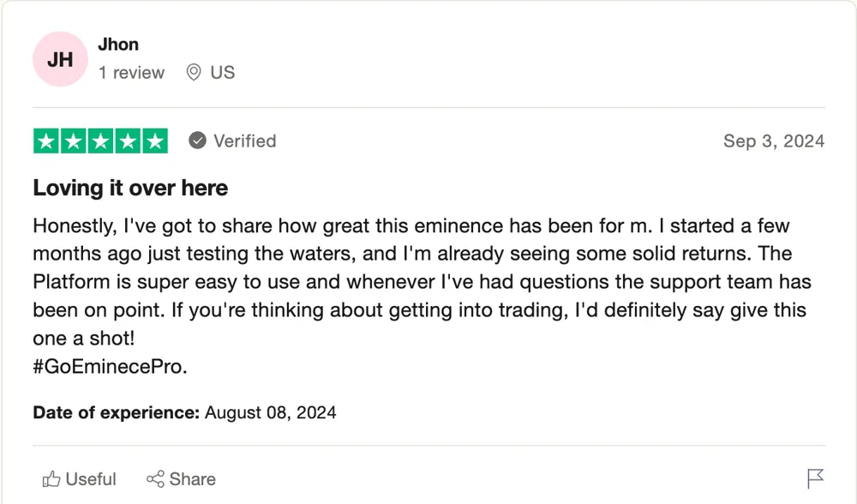Click the Share network icon

click(x=155, y=479)
